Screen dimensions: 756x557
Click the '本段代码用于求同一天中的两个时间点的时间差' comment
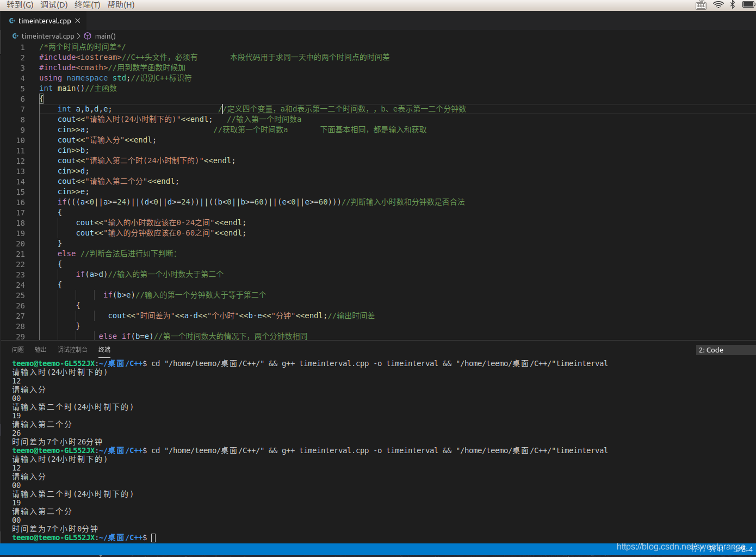[x=310, y=57]
